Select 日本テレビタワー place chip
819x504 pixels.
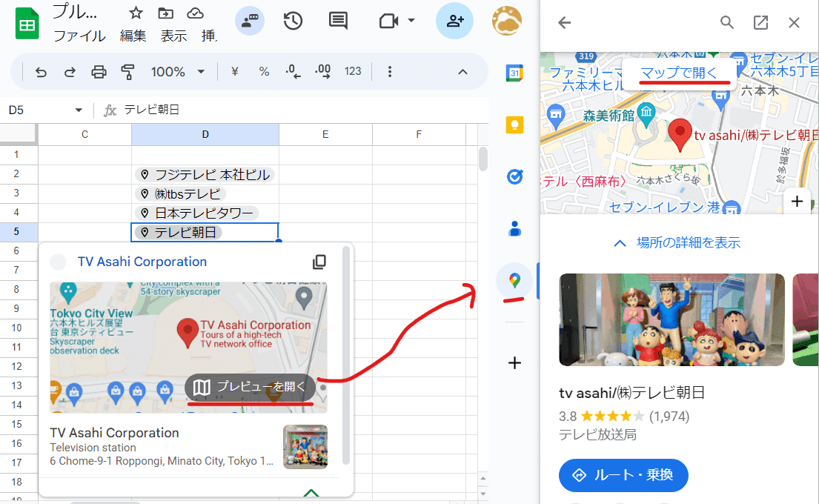[197, 213]
